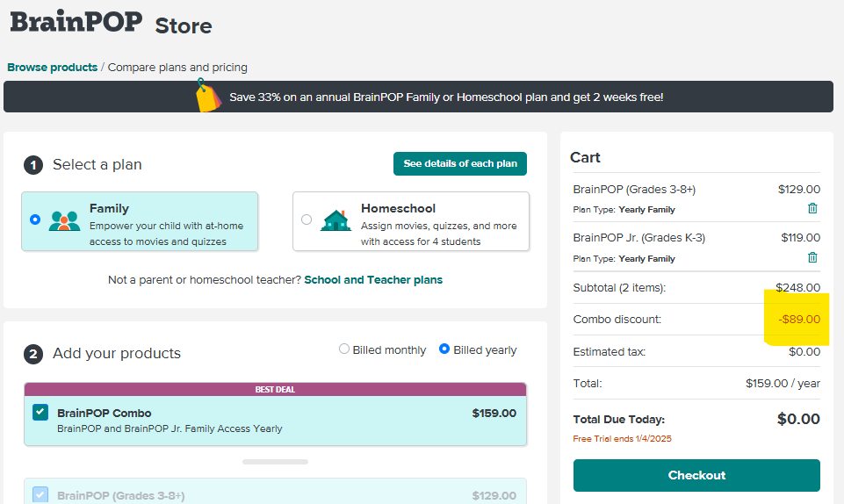Proceed with the Checkout button
The height and width of the screenshot is (504, 844).
click(x=696, y=475)
